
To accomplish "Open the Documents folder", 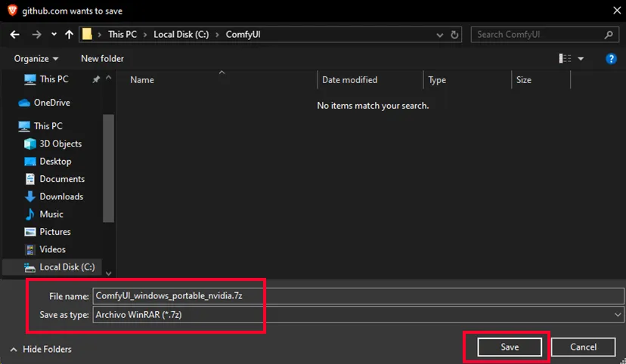I will pos(62,179).
